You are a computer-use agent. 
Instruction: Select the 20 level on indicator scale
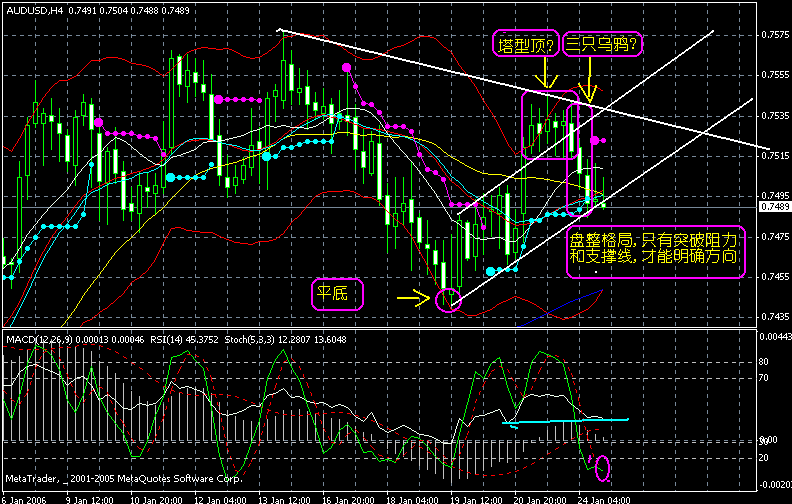[763, 458]
